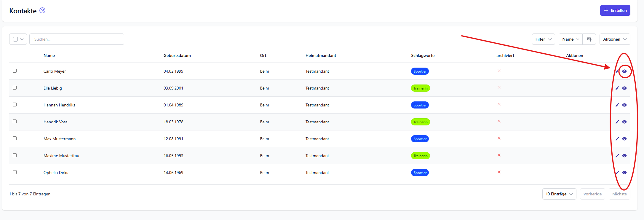Open the eye icon for Hendrik Voss
The image size is (644, 220).
point(624,122)
